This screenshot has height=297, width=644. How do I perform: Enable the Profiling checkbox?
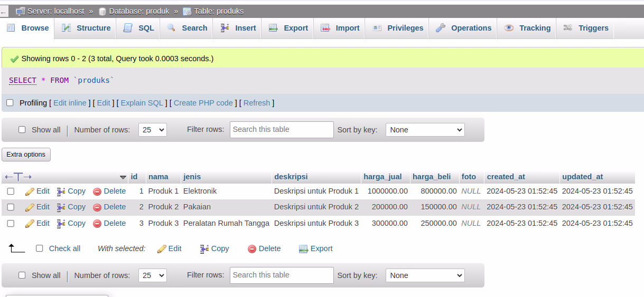tap(10, 103)
